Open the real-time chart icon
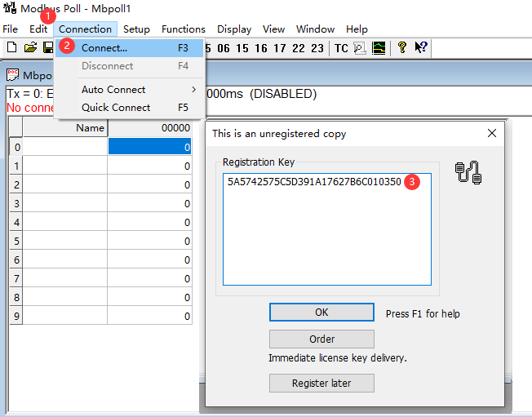The width and height of the screenshot is (532, 417). tap(379, 48)
